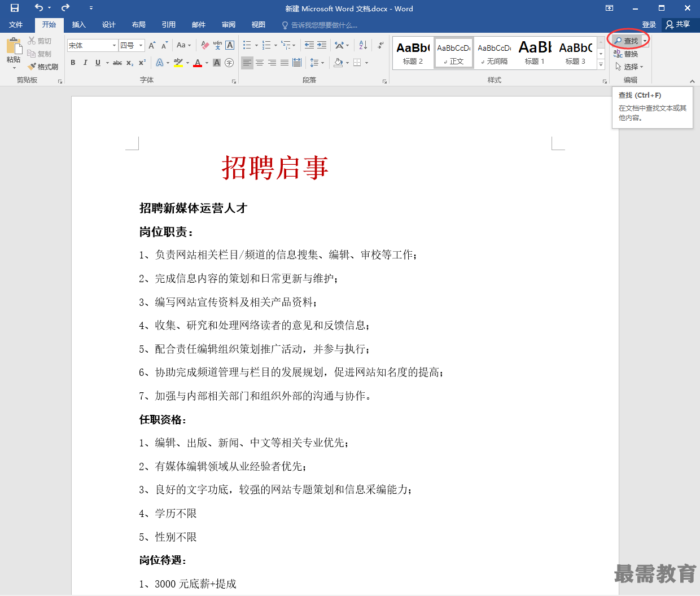Expand the borders dropdown arrow

pos(366,63)
